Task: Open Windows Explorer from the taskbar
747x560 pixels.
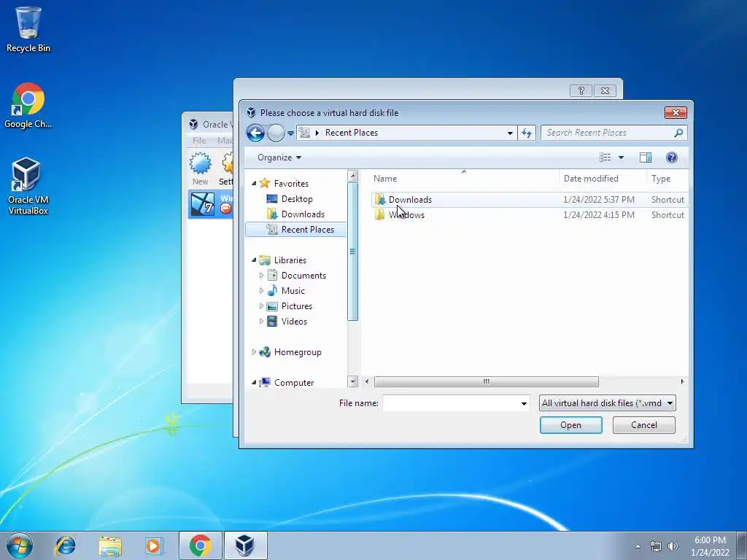Action: tap(110, 546)
